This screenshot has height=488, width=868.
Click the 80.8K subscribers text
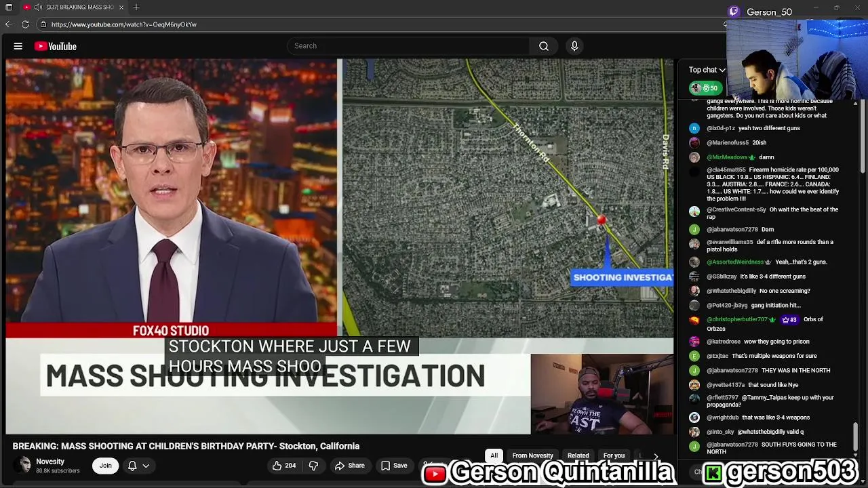point(58,470)
